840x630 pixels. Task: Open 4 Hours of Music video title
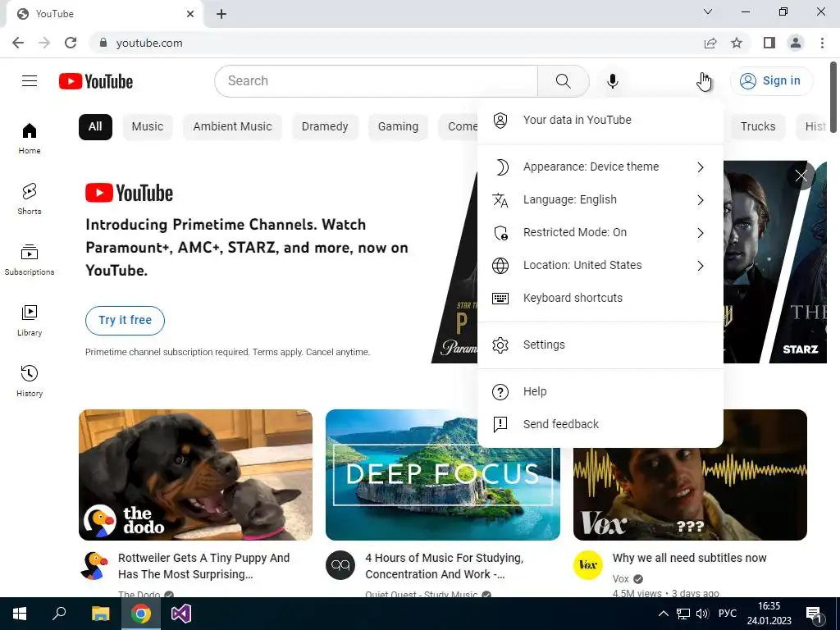click(x=444, y=566)
